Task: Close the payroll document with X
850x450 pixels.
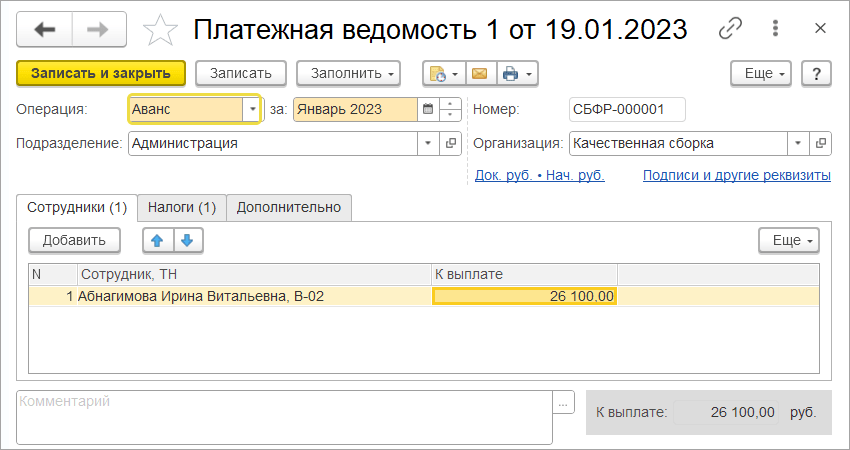Action: 820,28
